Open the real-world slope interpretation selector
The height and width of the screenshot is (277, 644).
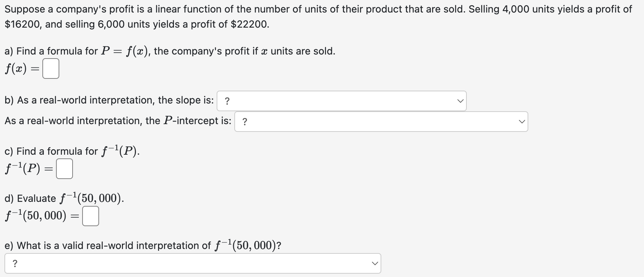pyautogui.click(x=341, y=100)
